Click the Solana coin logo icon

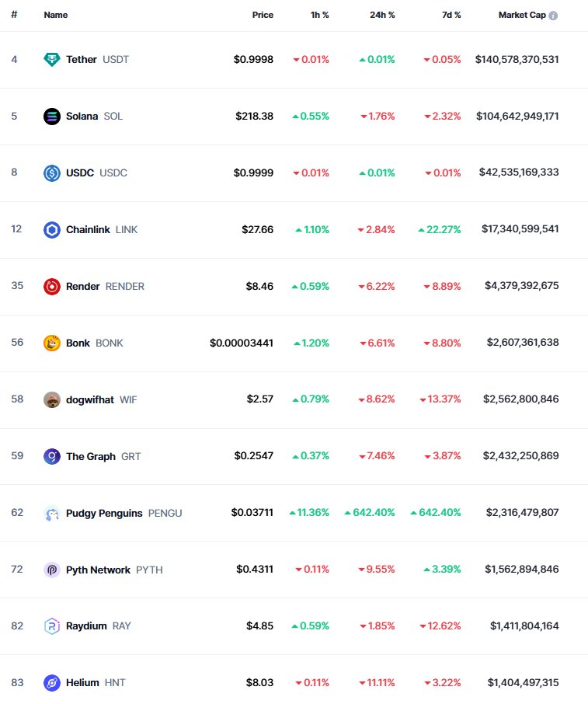(x=51, y=117)
